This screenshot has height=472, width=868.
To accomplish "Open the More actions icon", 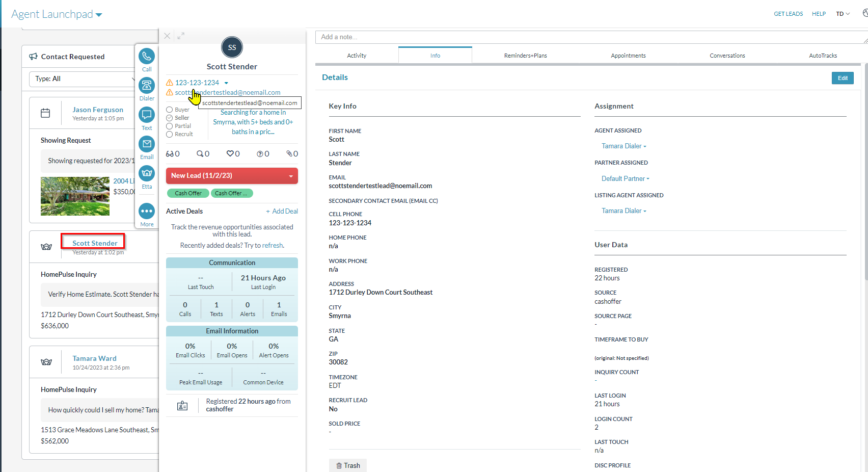I will (x=147, y=211).
